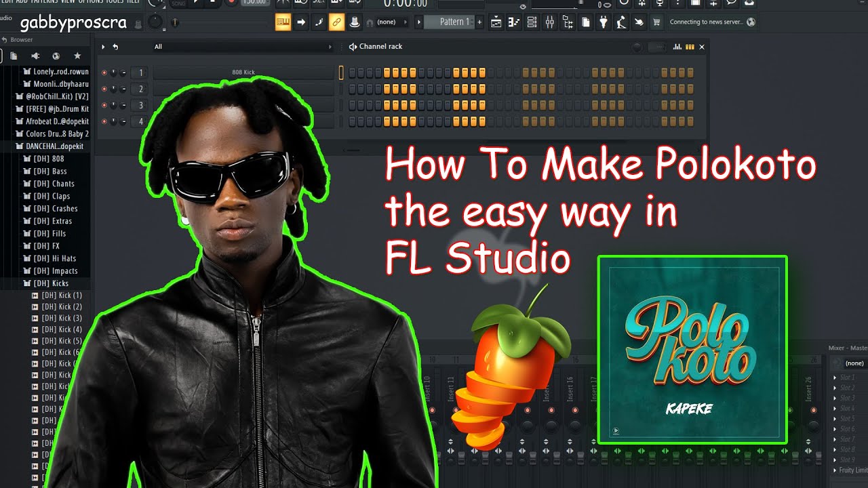868x488 pixels.
Task: Expand the [DH] Hi Hats folder
Action: 50,258
